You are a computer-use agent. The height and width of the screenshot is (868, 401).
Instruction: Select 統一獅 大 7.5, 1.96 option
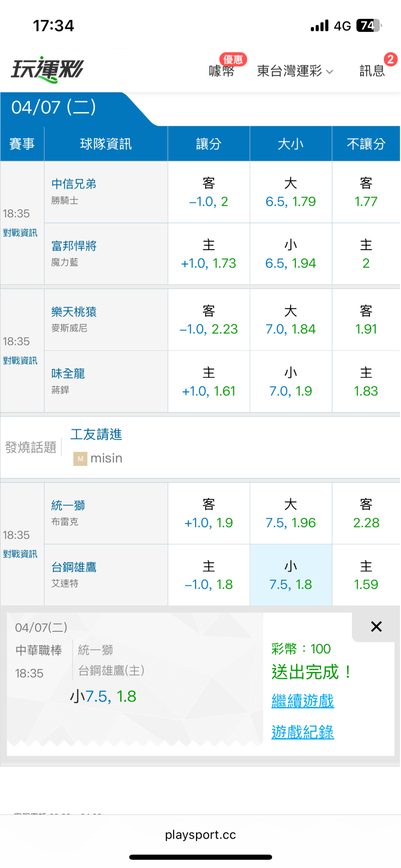tap(291, 514)
